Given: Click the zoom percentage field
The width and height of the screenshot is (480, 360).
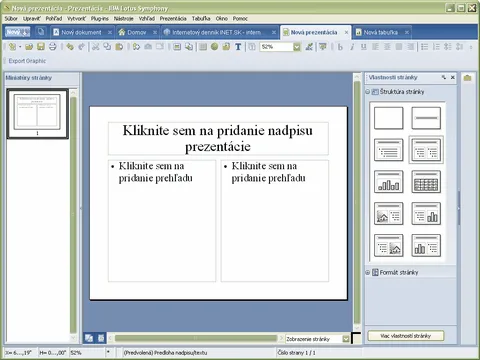Looking at the screenshot, I should pyautogui.click(x=276, y=47).
